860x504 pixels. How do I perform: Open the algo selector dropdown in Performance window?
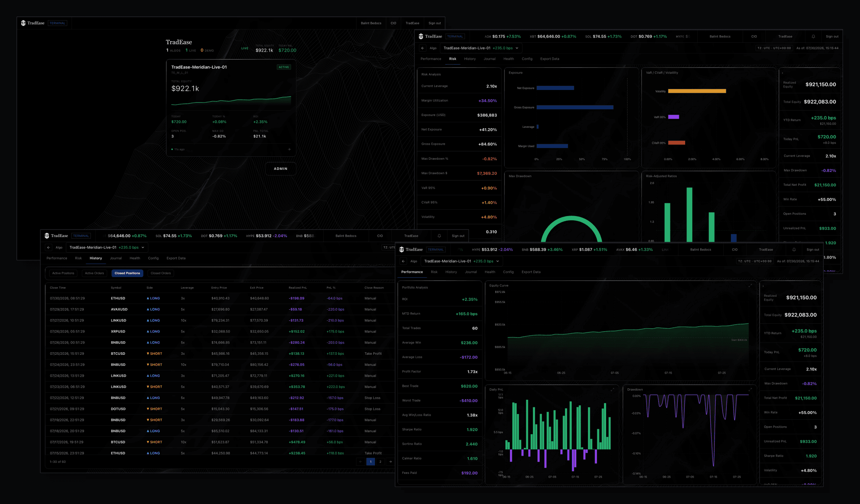coord(462,261)
